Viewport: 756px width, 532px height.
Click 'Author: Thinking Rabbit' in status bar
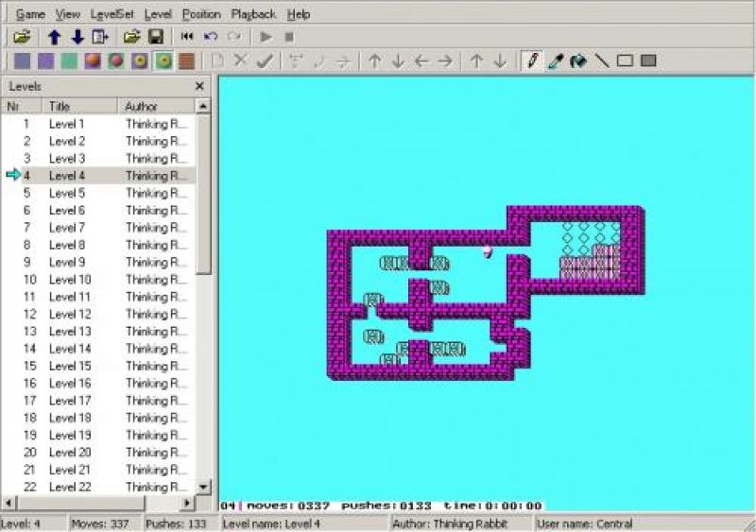coord(450,523)
